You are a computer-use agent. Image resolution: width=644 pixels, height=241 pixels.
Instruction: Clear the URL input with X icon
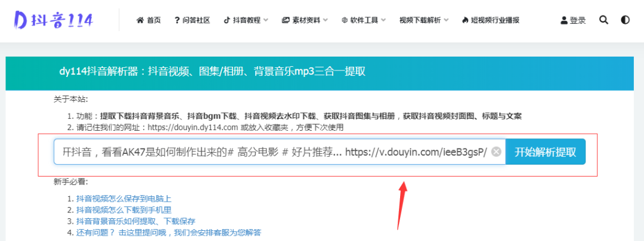[x=496, y=152]
